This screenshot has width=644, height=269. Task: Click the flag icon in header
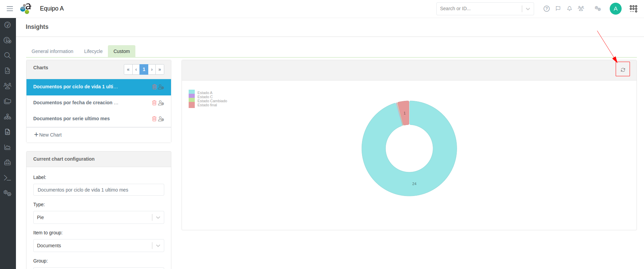[x=558, y=9]
